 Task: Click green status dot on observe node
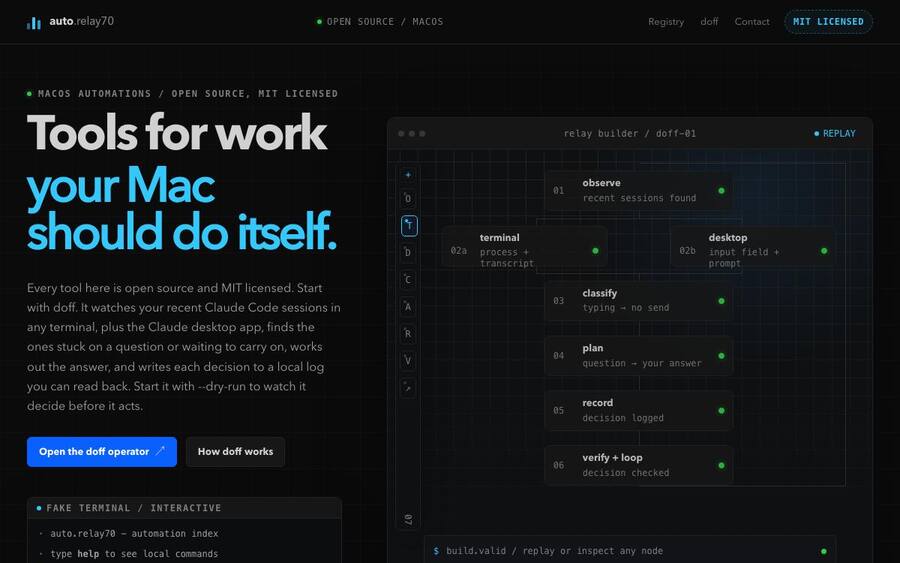point(721,191)
